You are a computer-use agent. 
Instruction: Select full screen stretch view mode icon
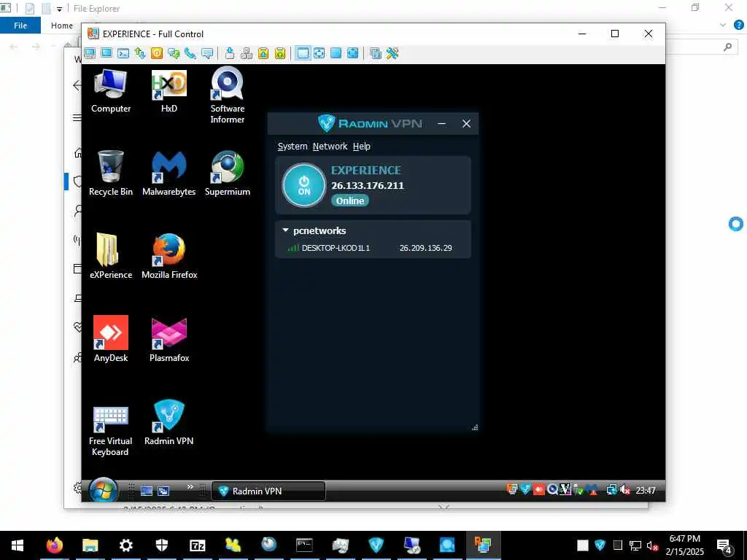click(352, 53)
